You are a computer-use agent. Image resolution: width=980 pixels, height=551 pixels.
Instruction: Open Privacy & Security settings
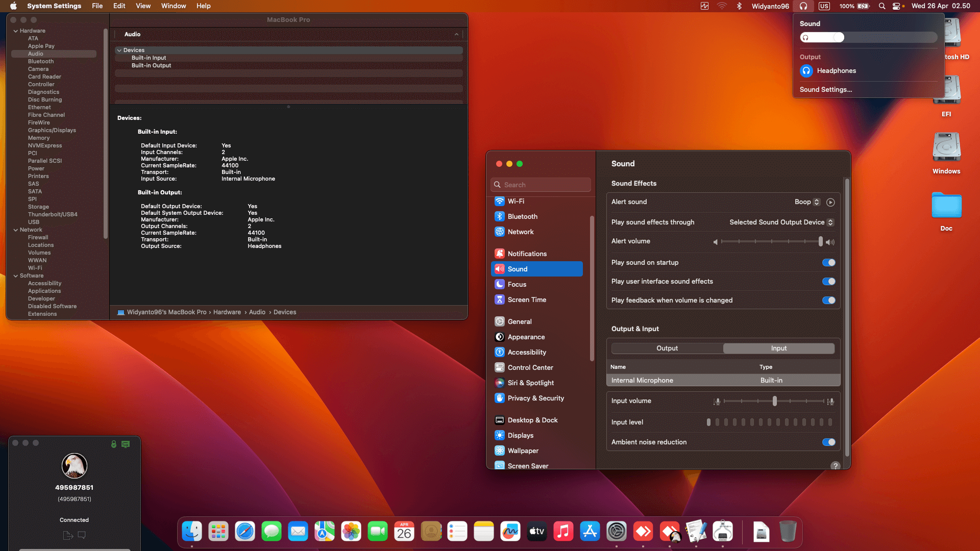point(537,398)
